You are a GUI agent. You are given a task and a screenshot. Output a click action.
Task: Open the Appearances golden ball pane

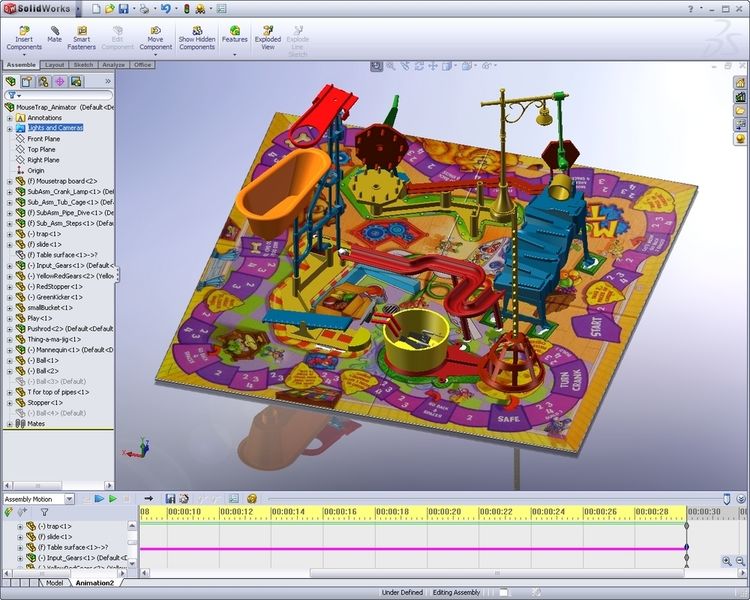point(740,139)
